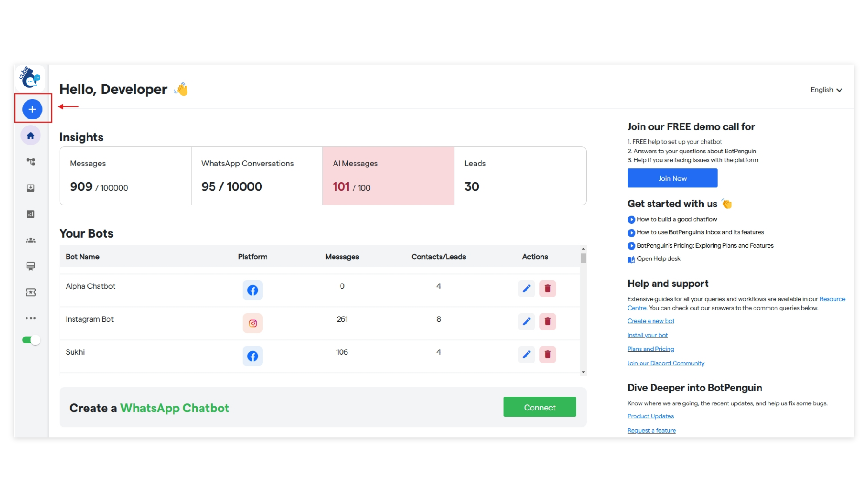Click the edit pencil for Sukhi bot
This screenshot has height=502, width=868.
526,354
